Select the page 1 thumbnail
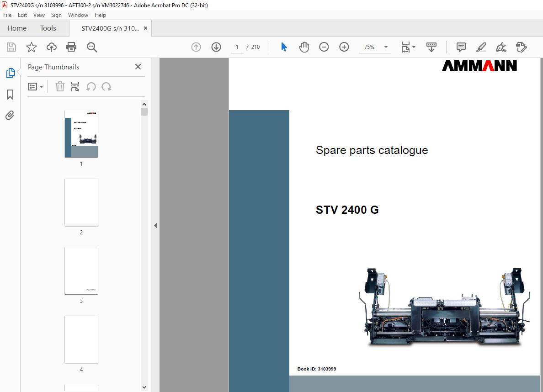Viewport: 543px width, 392px height. click(81, 134)
